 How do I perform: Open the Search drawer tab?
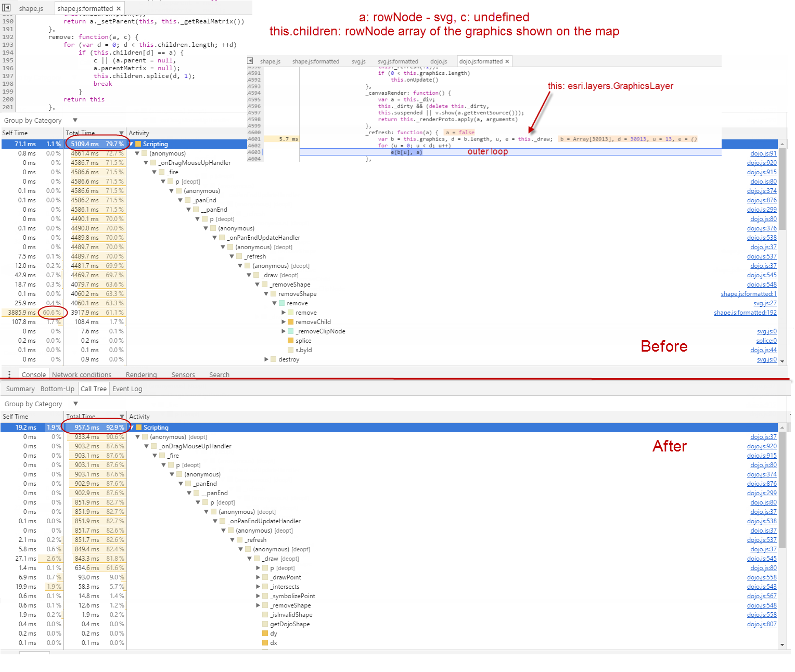point(219,374)
